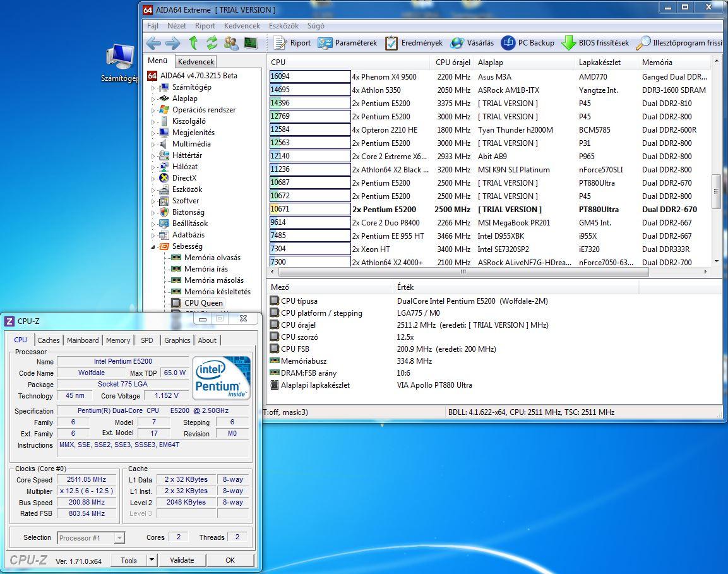728x574 pixels.
Task: Expand the Megjelenítés tree node
Action: click(x=153, y=133)
